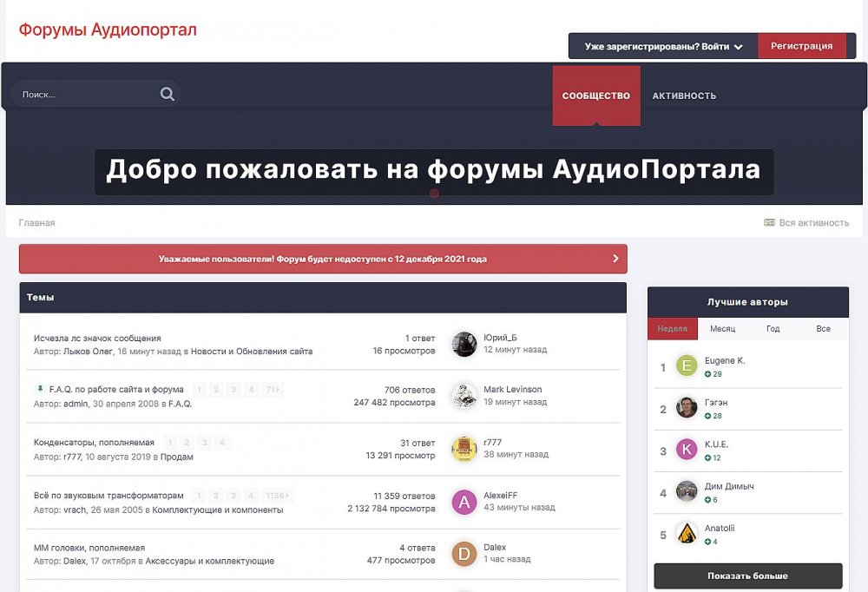
Task: Open the 'Активность' navigation menu item
Action: 684,95
